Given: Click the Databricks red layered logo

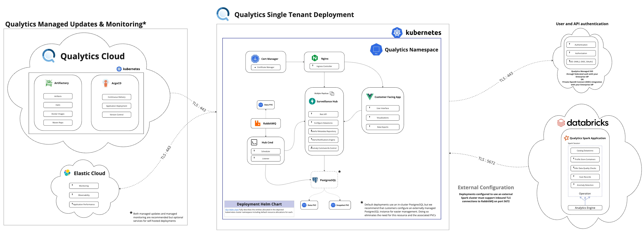Looking at the screenshot, I should 561,123.
